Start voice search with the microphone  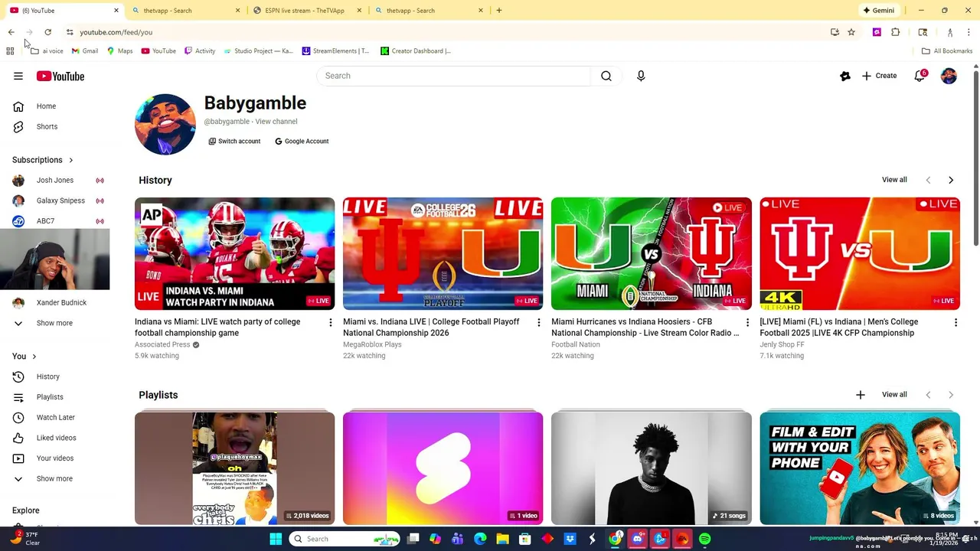(x=641, y=76)
